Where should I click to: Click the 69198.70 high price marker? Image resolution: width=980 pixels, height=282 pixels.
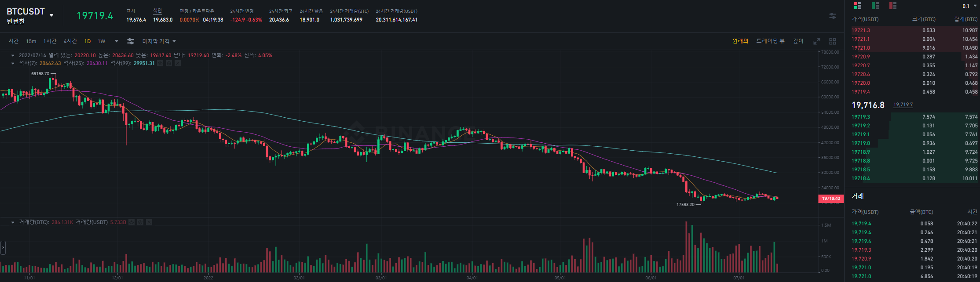pyautogui.click(x=40, y=74)
